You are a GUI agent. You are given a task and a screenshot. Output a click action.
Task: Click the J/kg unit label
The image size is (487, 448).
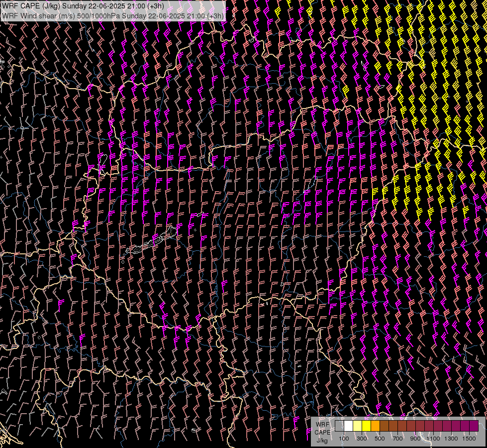(322, 441)
